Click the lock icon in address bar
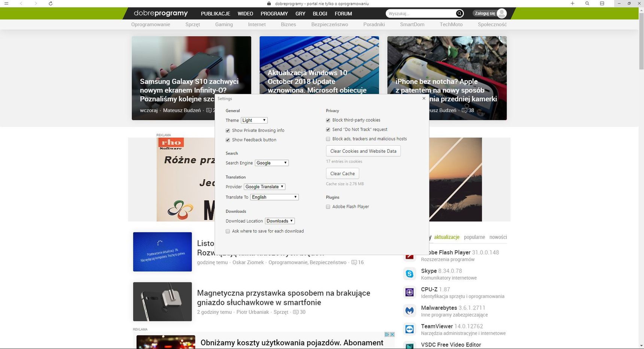Screen dimensions: 644x349 [269, 3]
